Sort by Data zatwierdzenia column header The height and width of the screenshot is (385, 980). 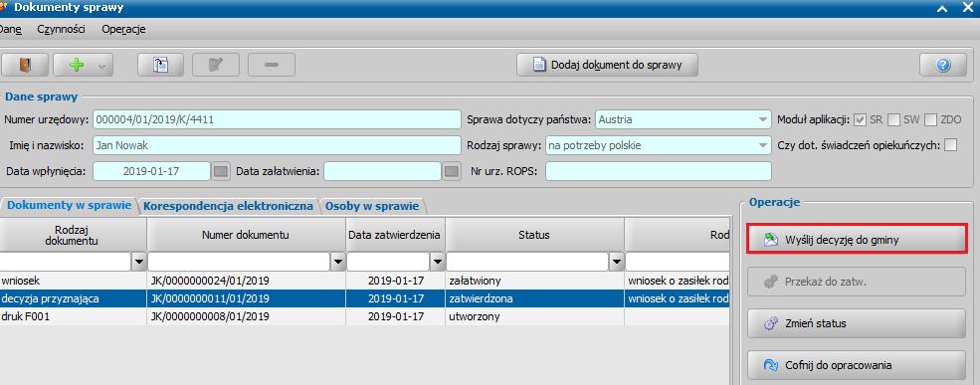pyautogui.click(x=395, y=235)
